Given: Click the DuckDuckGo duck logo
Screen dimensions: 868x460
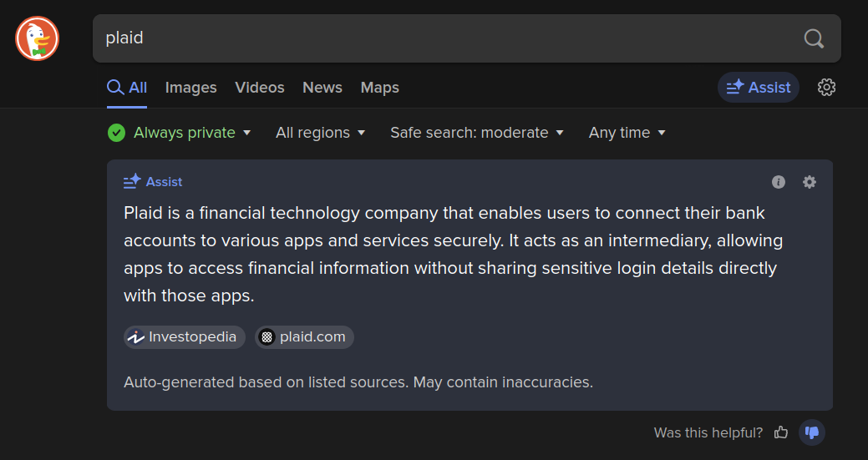Looking at the screenshot, I should (37, 38).
